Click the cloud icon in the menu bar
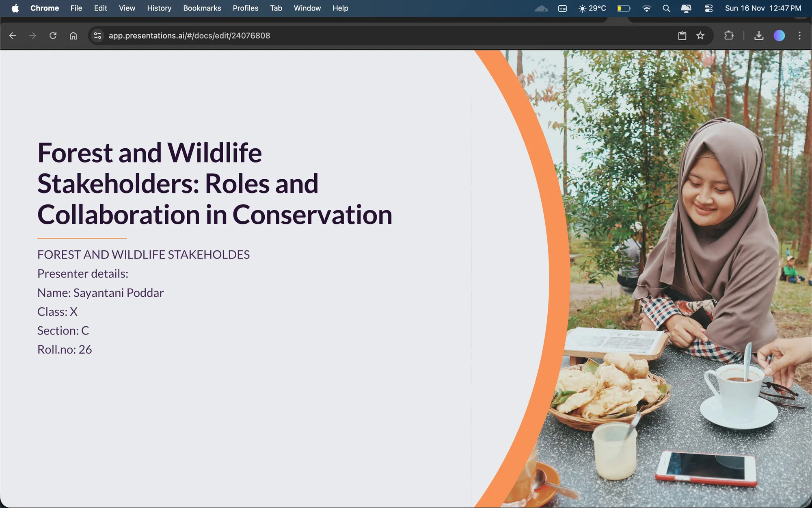812x508 pixels. click(541, 8)
